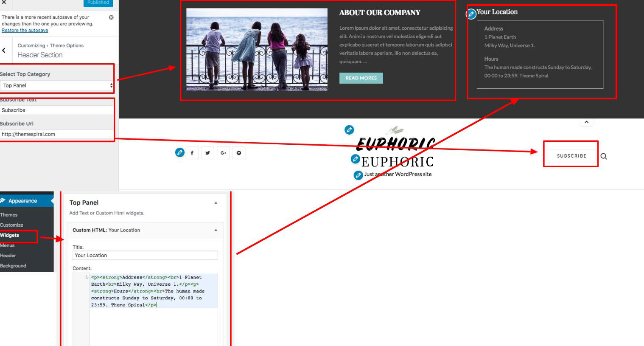This screenshot has width=644, height=346.
Task: Click the Google Plus social icon
Action: pos(223,153)
